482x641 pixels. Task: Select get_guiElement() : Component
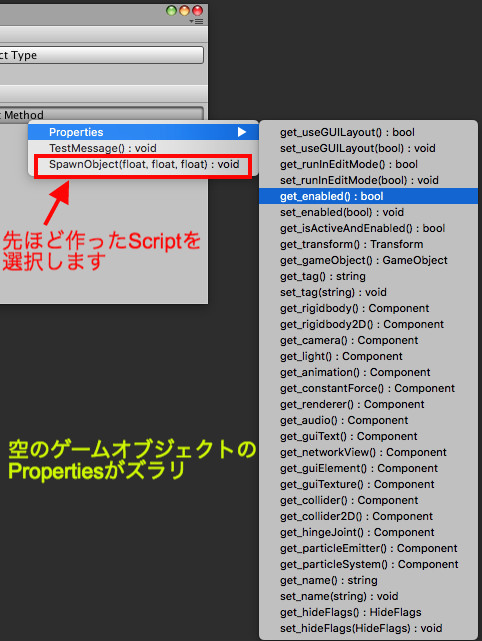tap(368, 468)
